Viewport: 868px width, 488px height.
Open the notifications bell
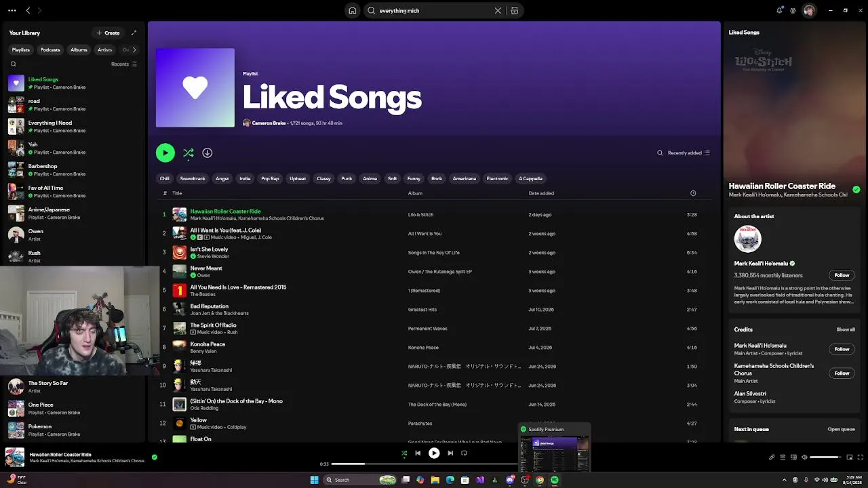point(779,10)
